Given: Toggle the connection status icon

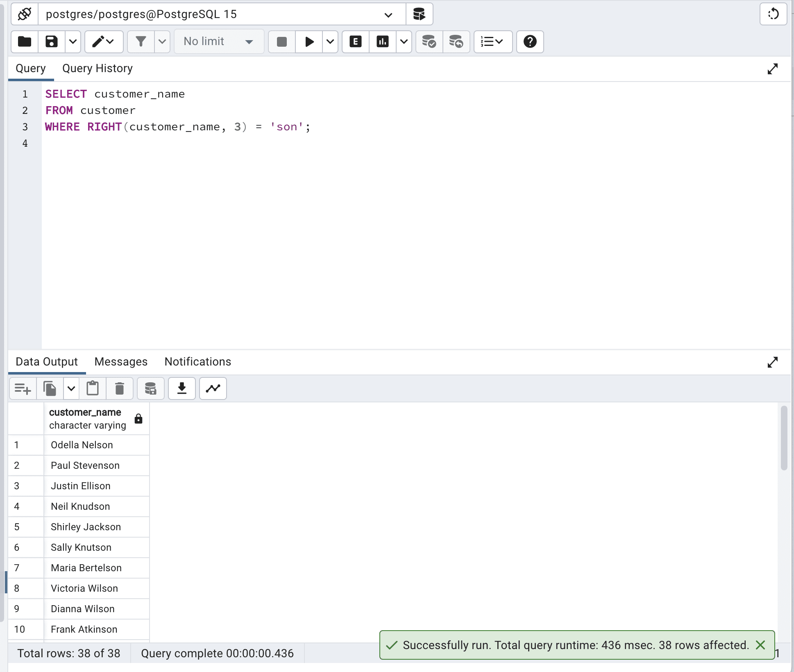Looking at the screenshot, I should (x=25, y=14).
